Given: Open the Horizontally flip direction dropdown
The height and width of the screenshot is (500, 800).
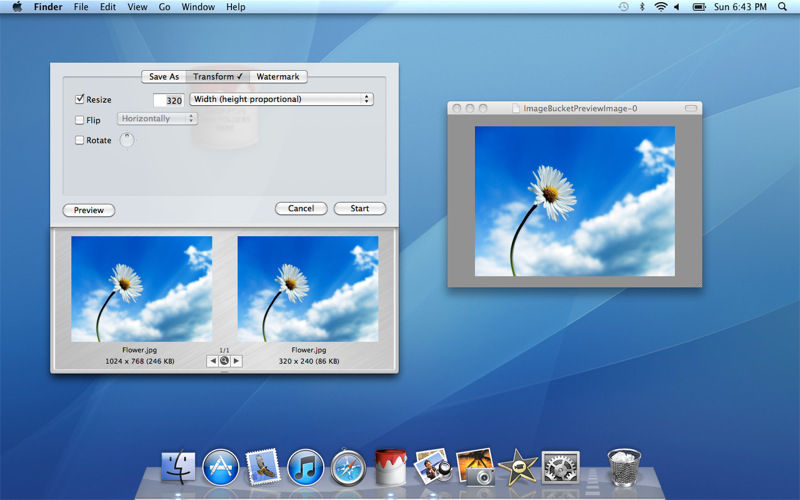Looking at the screenshot, I should click(157, 118).
